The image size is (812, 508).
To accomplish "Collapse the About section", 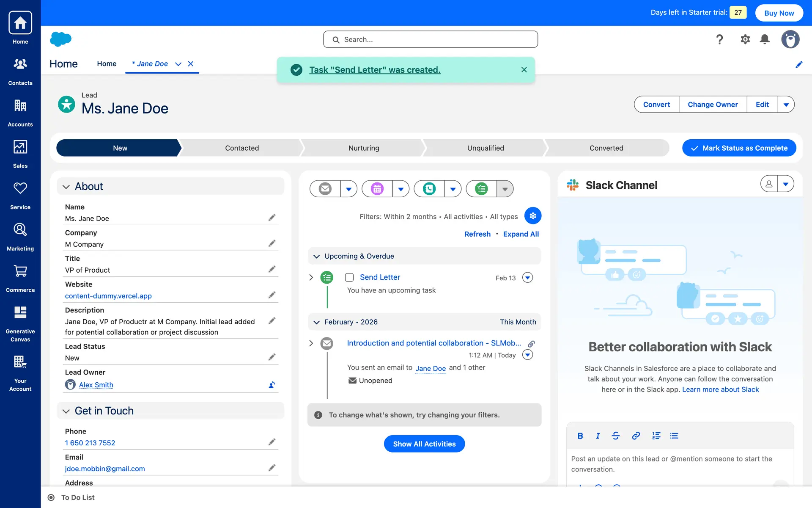I will (x=66, y=187).
